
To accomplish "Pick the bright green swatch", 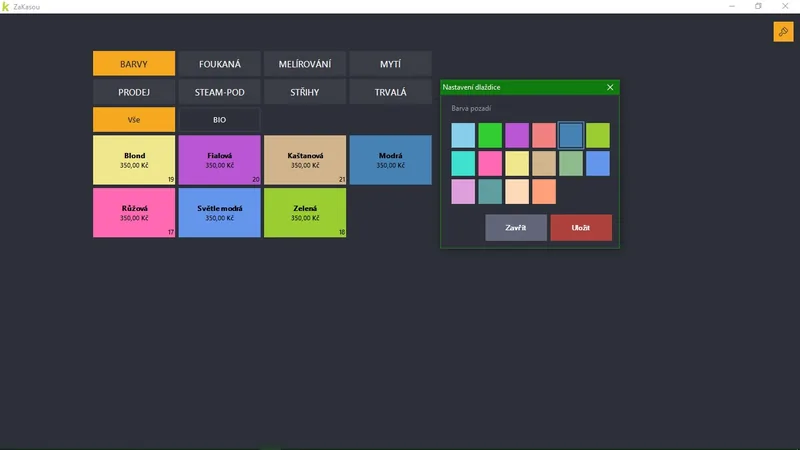I will (490, 135).
